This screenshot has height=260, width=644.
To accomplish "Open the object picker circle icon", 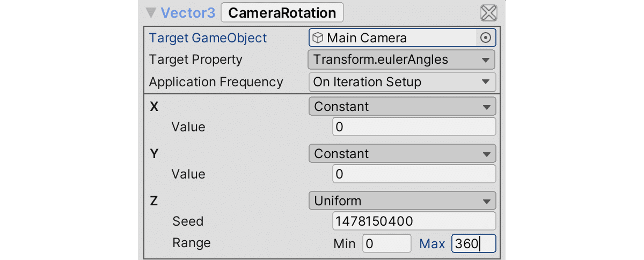I will tap(485, 38).
